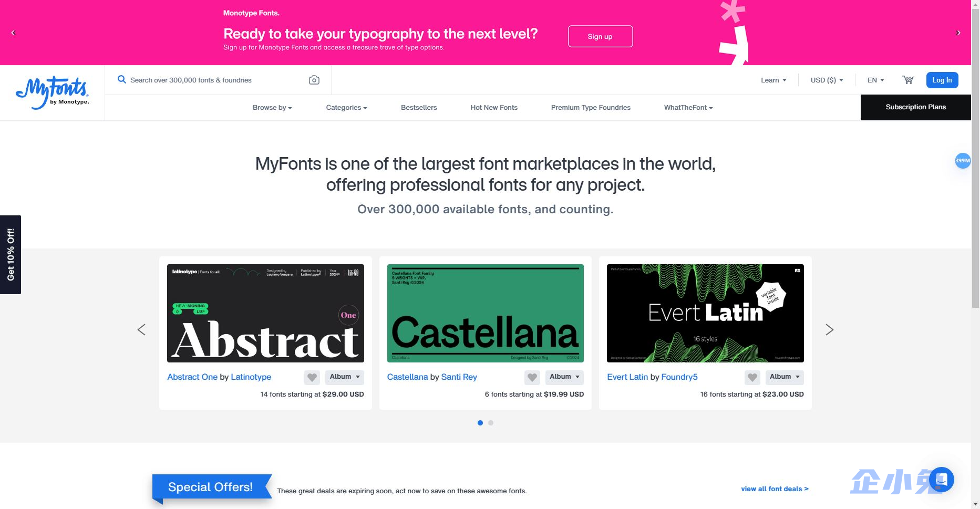Click the MyFonts logo
This screenshot has height=509, width=980.
coord(52,92)
